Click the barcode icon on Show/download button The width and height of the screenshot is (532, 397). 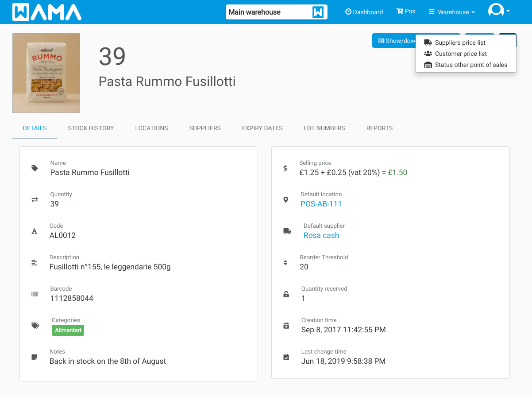pos(381,41)
